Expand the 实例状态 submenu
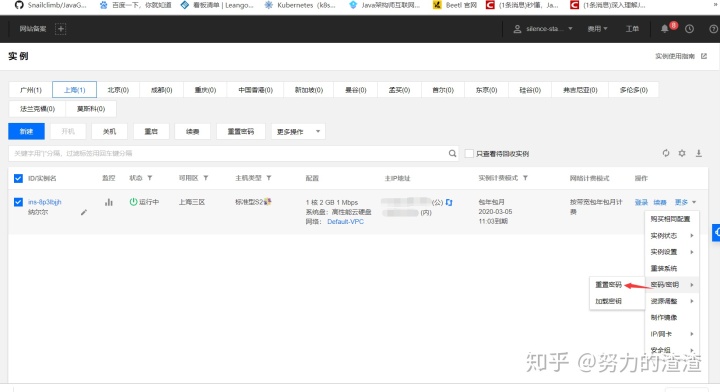 672,235
